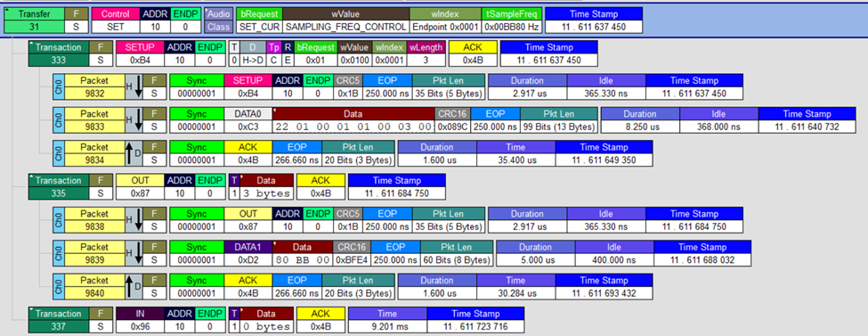Click Ch0 channel tag of Packet 9838
868x336 pixels.
point(58,220)
